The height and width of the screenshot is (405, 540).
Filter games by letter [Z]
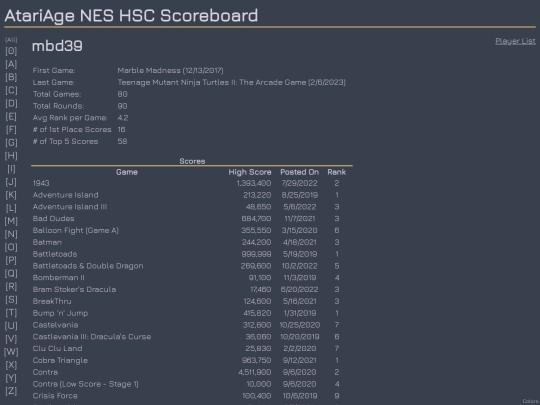pyautogui.click(x=11, y=391)
